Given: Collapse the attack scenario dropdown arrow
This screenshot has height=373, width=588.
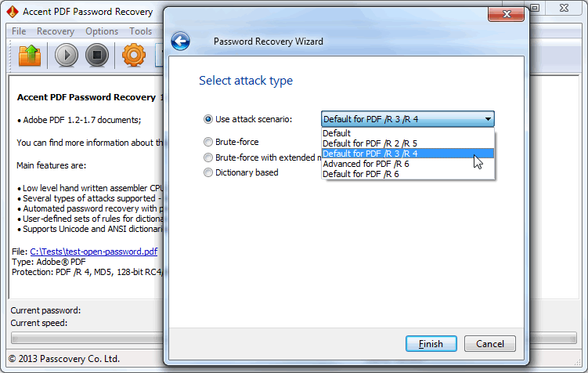Looking at the screenshot, I should click(x=488, y=119).
